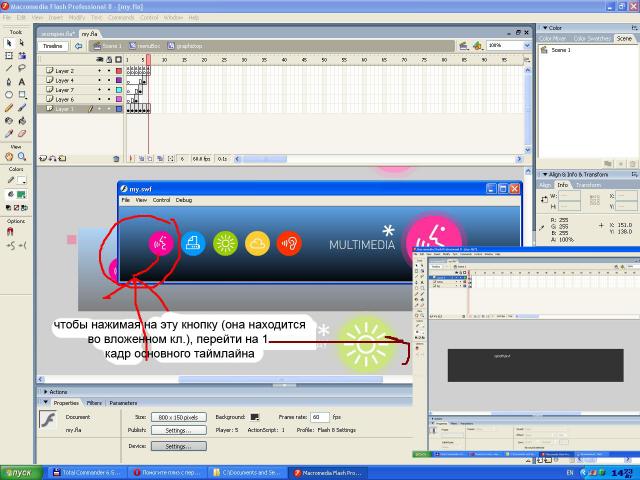The image size is (640, 480).
Task: Select the Eraser tool
Action: tap(22, 133)
